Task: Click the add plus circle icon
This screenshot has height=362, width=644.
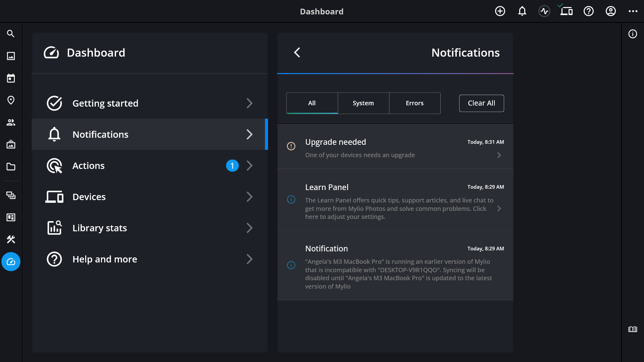Action: point(500,11)
